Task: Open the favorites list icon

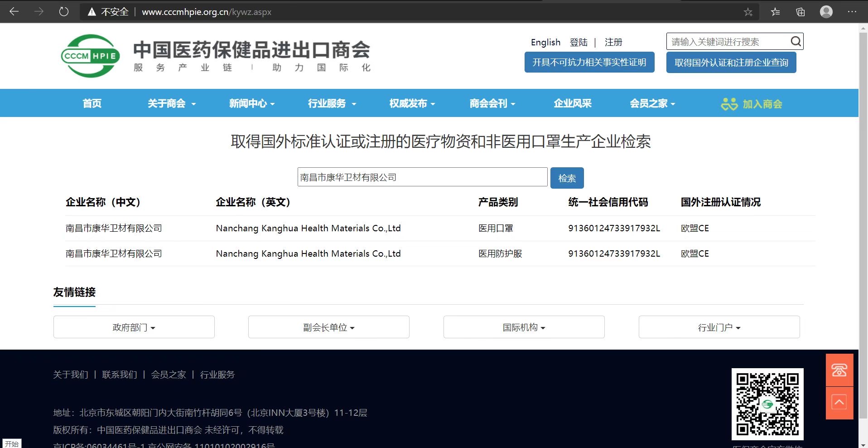Action: [x=776, y=12]
